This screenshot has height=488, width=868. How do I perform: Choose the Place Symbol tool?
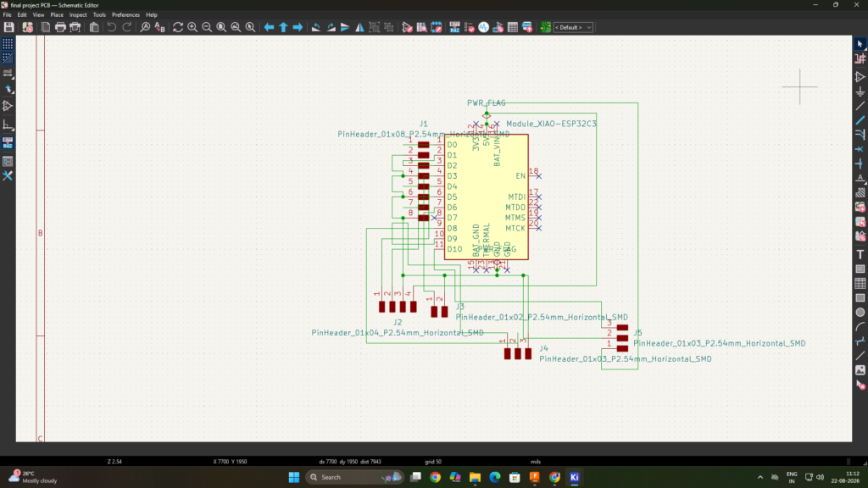point(860,77)
